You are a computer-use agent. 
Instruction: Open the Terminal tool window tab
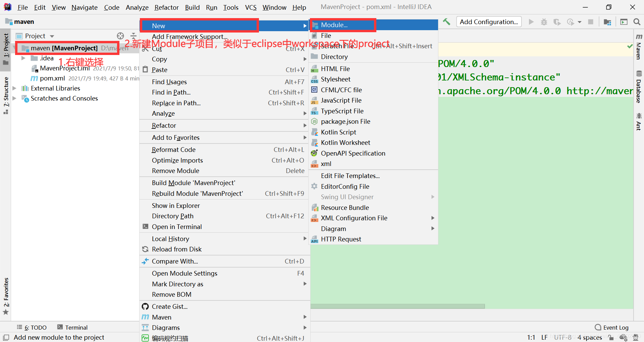click(x=72, y=328)
